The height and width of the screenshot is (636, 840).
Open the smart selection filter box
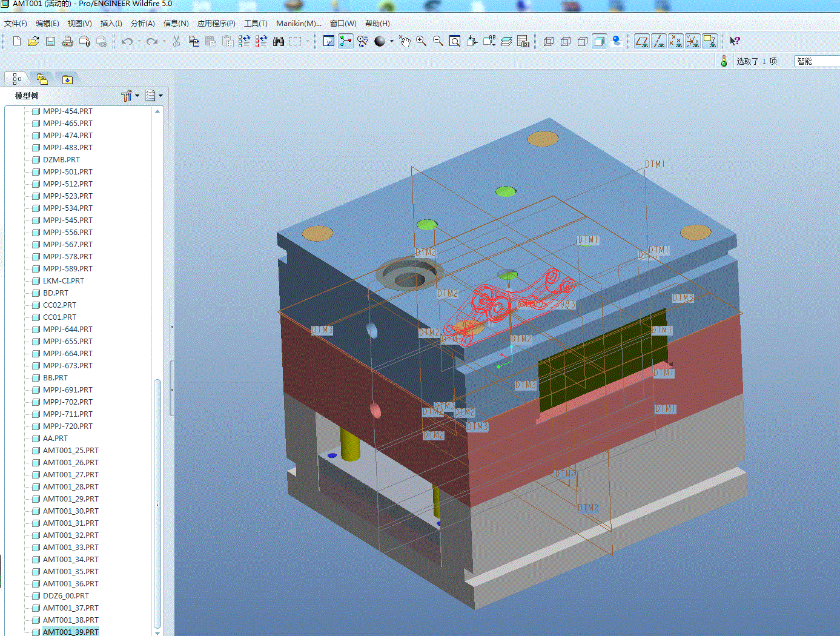(816, 61)
